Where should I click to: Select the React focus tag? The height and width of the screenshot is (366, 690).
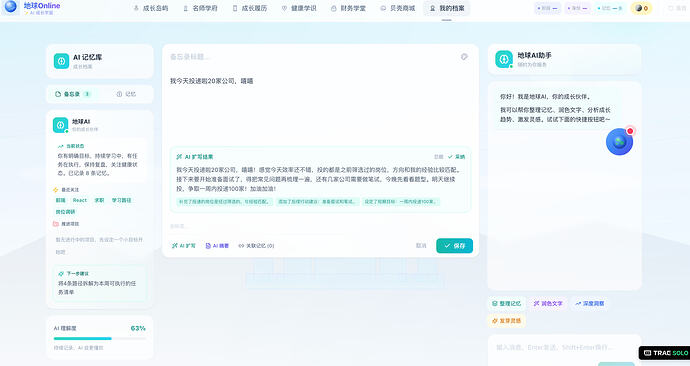(80, 200)
